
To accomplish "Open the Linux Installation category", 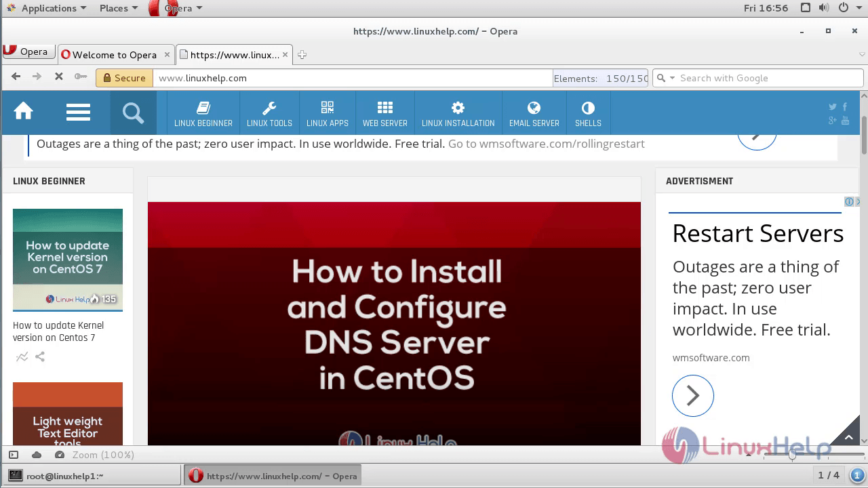I will point(458,114).
